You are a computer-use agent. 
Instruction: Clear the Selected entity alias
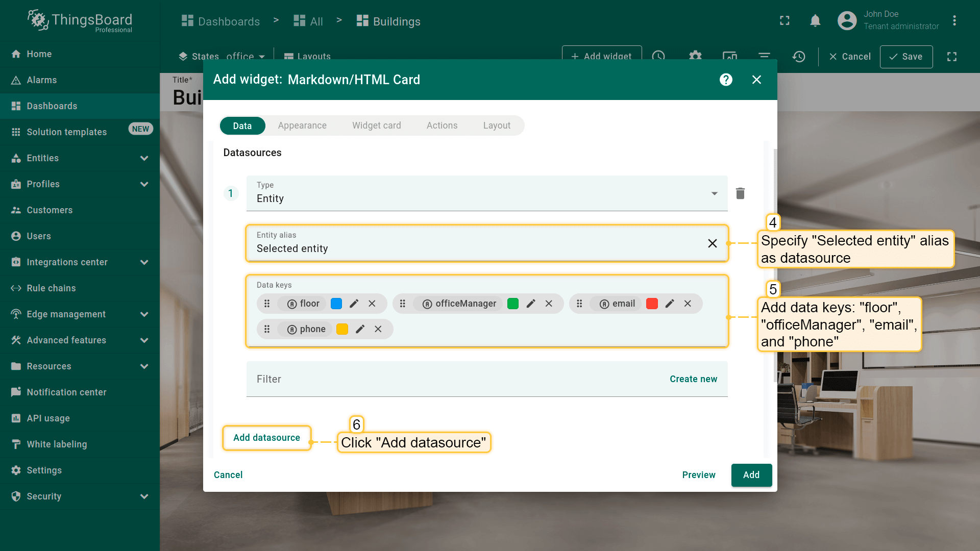tap(713, 243)
